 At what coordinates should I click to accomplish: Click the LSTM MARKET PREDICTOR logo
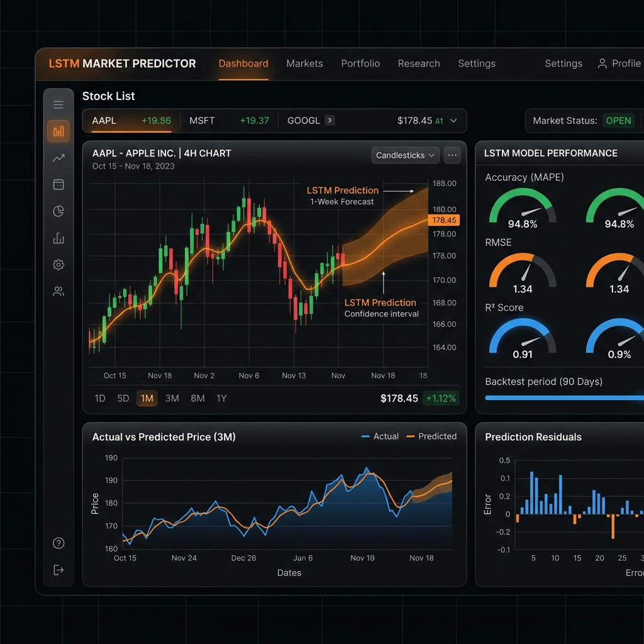tap(122, 64)
